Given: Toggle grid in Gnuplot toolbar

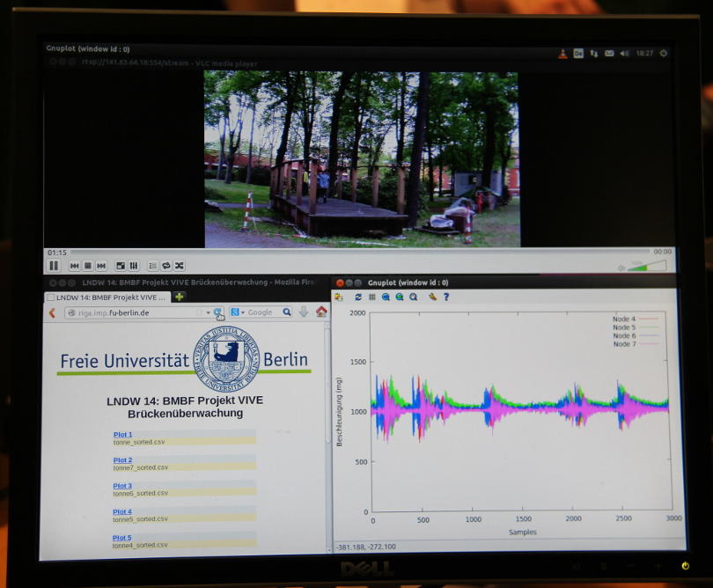Looking at the screenshot, I should [371, 298].
